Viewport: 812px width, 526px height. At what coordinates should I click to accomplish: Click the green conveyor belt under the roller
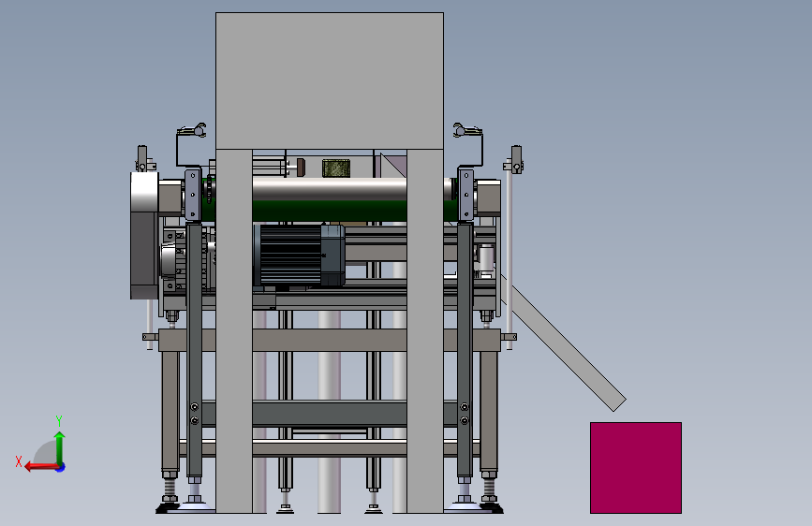click(x=330, y=211)
